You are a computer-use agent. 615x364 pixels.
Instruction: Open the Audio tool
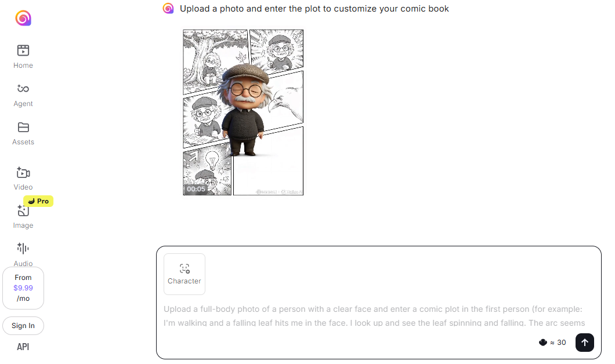click(23, 254)
